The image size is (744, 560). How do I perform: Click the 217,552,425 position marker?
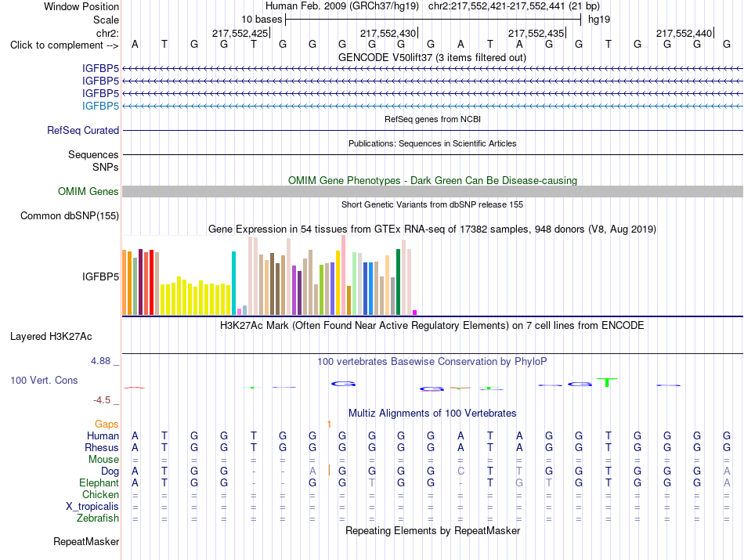(240, 33)
